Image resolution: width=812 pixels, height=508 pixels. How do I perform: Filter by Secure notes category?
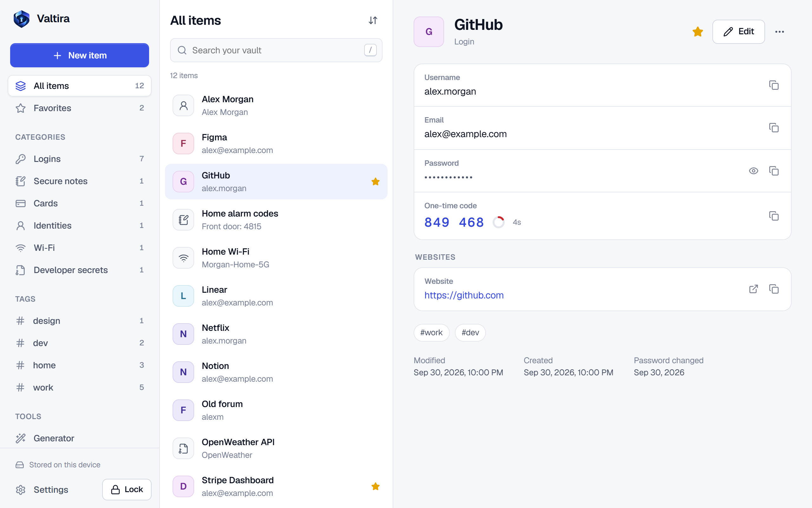point(80,181)
